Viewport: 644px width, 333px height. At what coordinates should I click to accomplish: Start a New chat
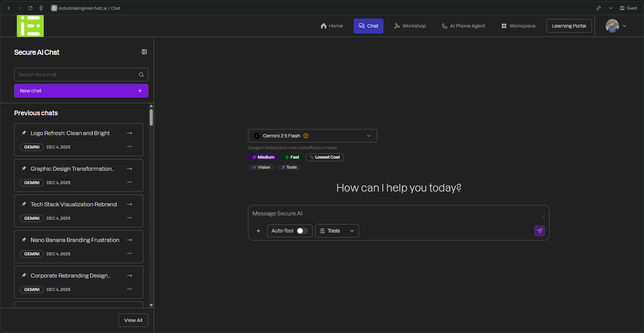click(x=81, y=91)
